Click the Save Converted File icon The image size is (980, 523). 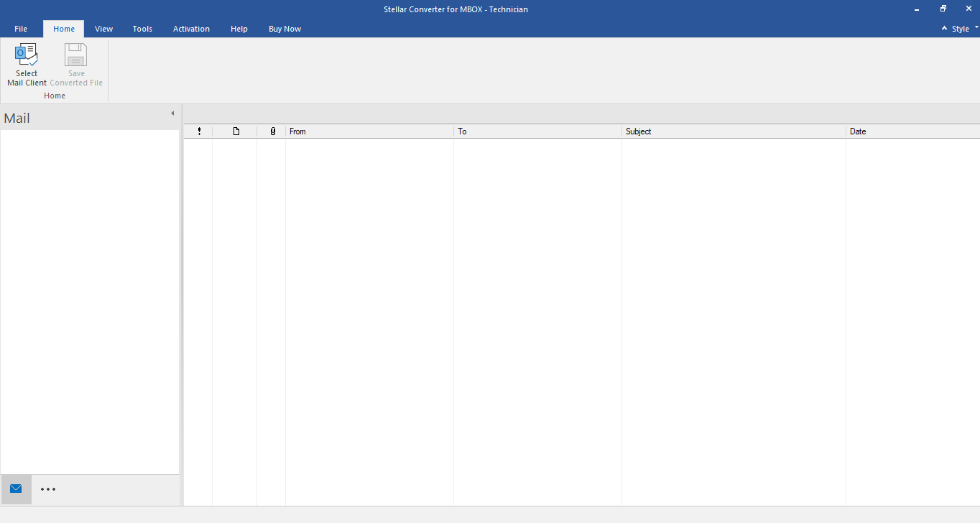76,55
